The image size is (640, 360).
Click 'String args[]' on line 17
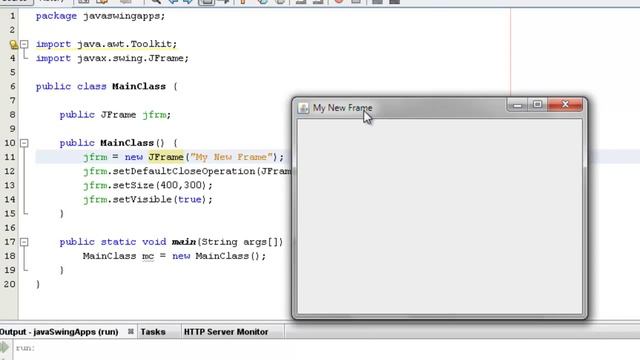(x=240, y=242)
